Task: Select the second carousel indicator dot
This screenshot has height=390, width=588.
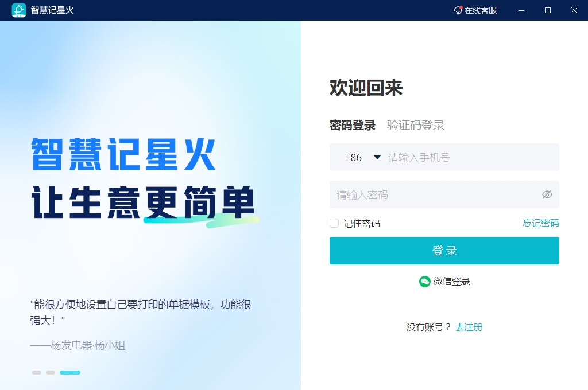Action: pyautogui.click(x=51, y=372)
